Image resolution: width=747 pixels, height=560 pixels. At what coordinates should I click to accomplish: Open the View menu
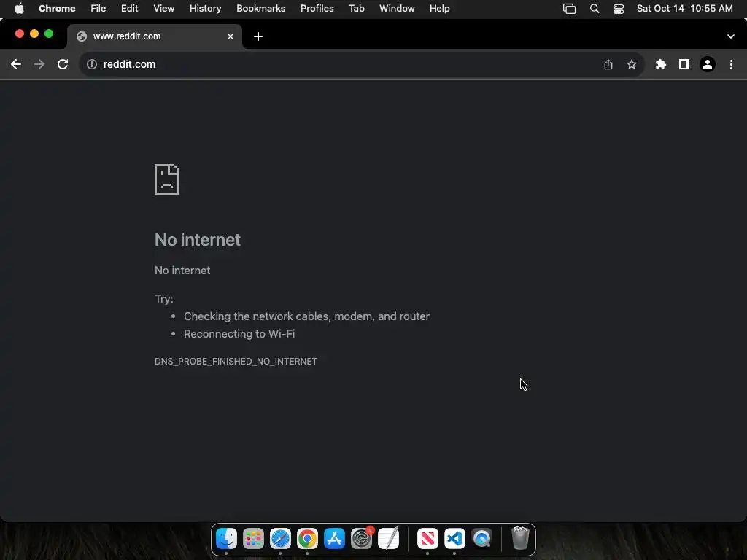pos(163,8)
